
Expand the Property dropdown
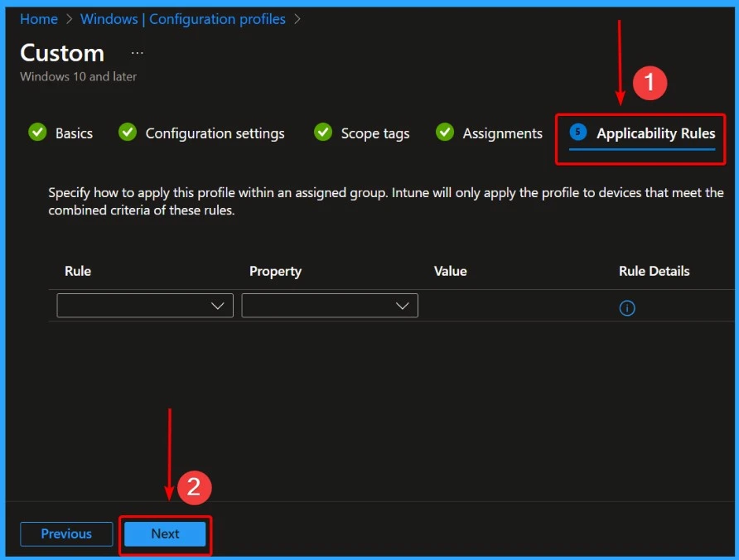point(330,306)
